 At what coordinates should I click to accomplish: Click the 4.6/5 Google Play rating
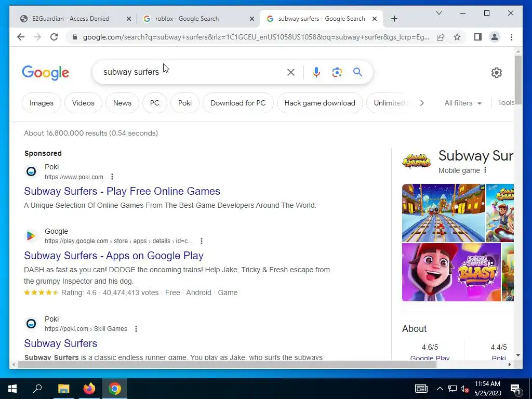point(430,347)
